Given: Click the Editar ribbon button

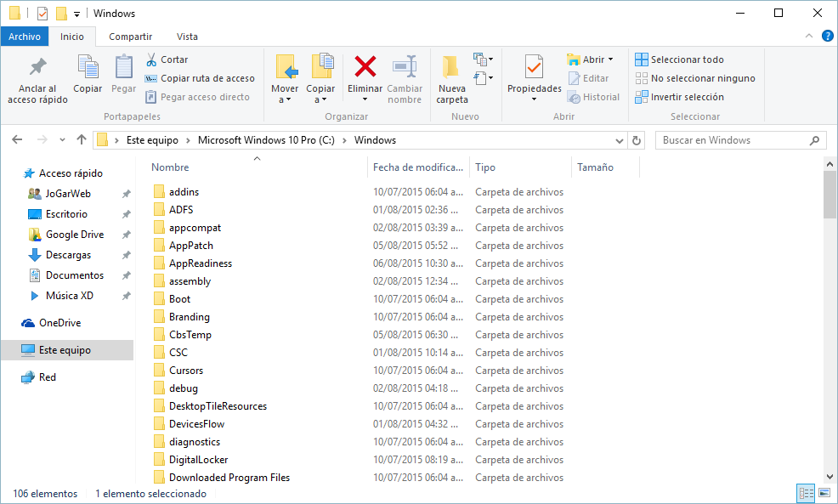Looking at the screenshot, I should point(588,78).
